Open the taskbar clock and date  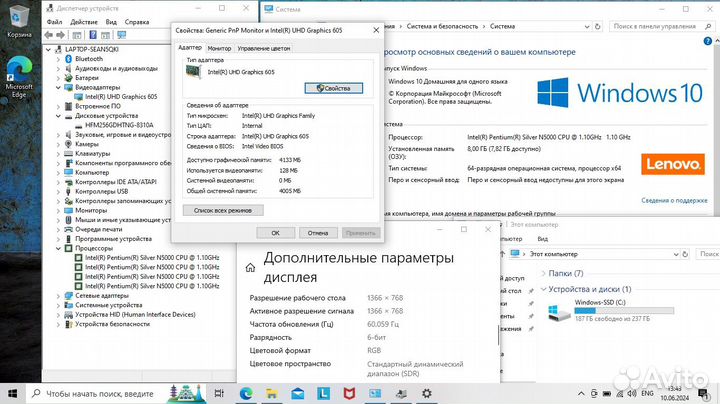(675, 393)
